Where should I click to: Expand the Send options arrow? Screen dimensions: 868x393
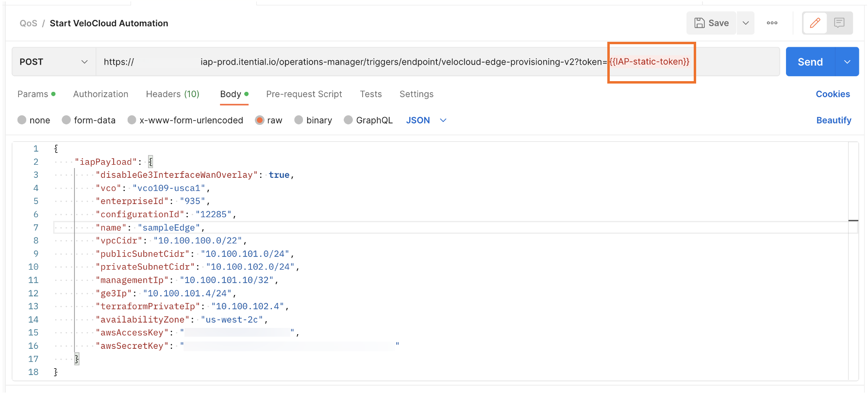[847, 62]
